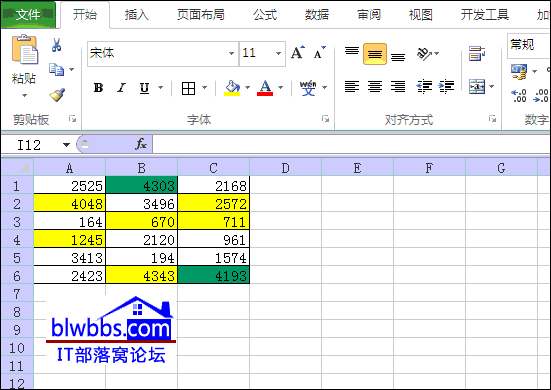Increase indent icon
551x390 pixels.
pyautogui.click(x=447, y=86)
